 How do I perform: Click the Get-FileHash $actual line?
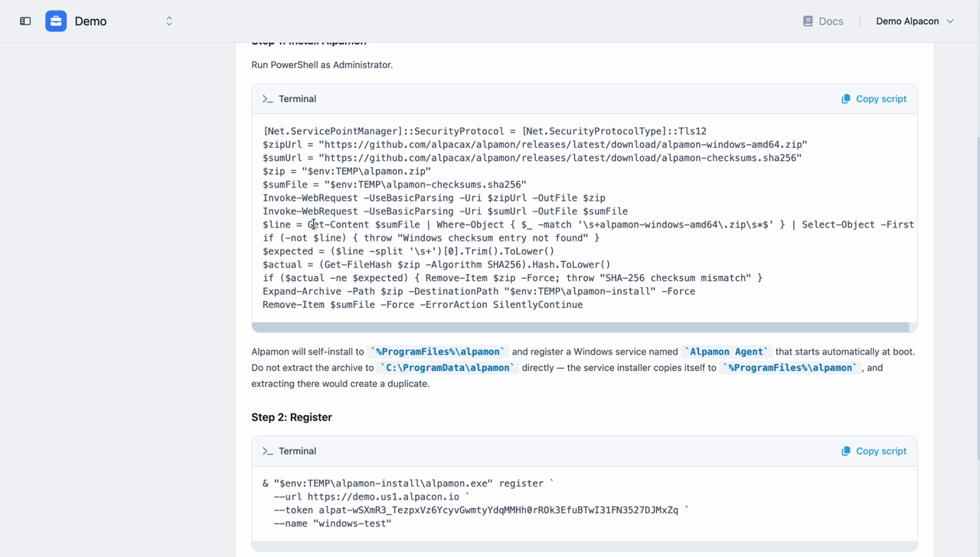tap(436, 264)
